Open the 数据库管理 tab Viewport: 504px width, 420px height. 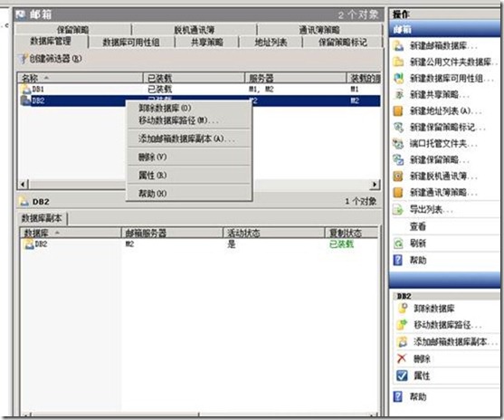pos(51,42)
